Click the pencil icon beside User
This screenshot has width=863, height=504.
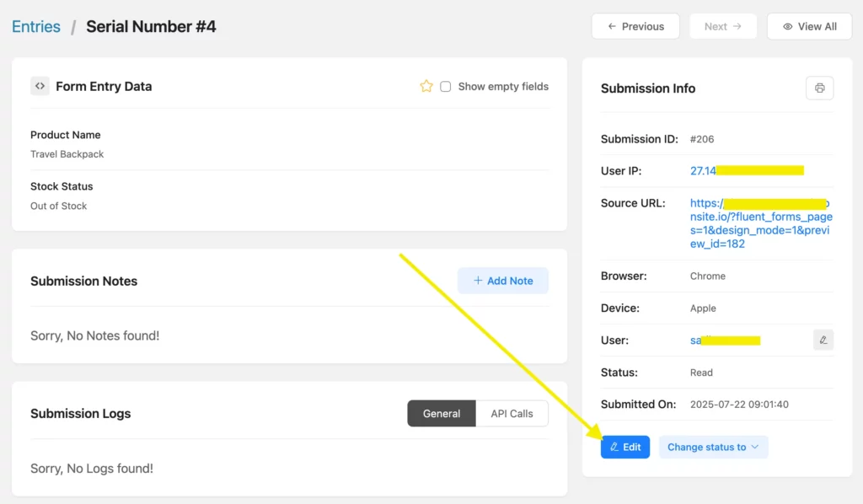[x=823, y=340]
